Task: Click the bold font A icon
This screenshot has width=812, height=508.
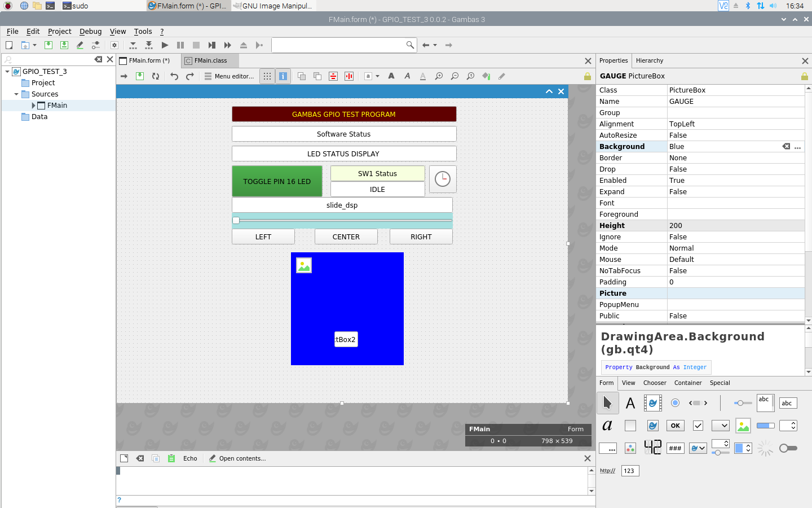Action: (391, 76)
